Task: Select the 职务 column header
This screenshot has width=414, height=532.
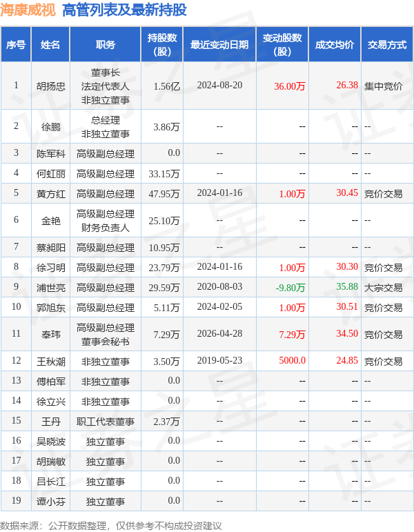Action: pyautogui.click(x=105, y=44)
